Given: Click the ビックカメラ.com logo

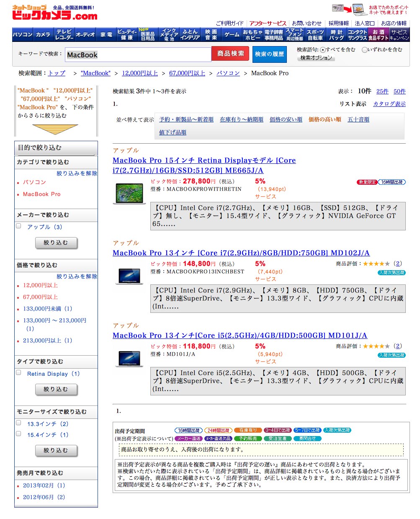Looking at the screenshot, I should click(55, 13).
